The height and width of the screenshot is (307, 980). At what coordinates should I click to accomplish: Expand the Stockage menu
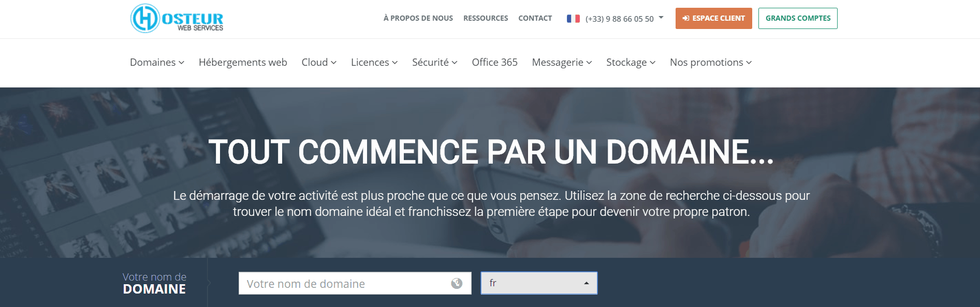631,62
